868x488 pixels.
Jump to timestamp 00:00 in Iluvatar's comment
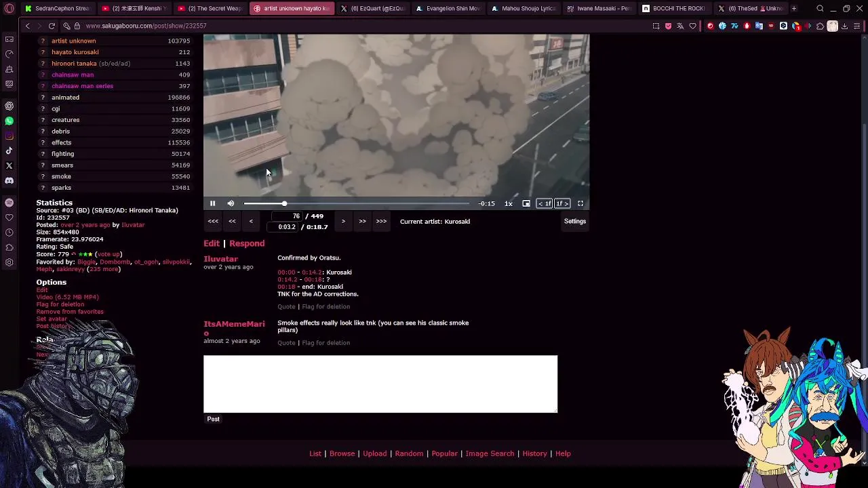(286, 272)
